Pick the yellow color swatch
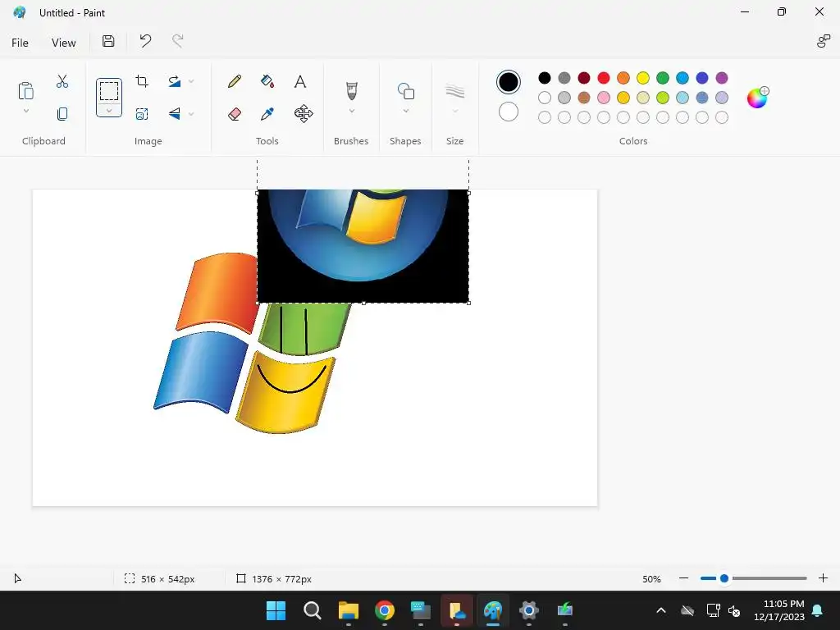 pyautogui.click(x=643, y=78)
